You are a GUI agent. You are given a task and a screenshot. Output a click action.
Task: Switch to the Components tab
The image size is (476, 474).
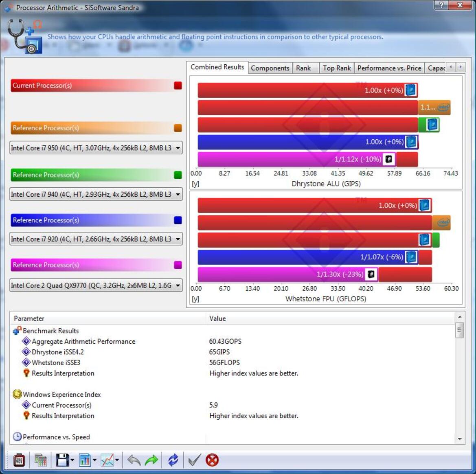click(270, 68)
